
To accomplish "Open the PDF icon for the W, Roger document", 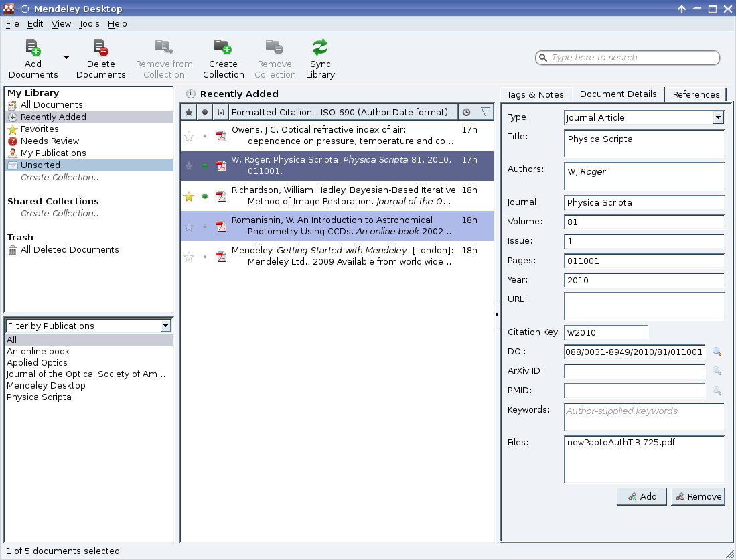I will [x=220, y=166].
